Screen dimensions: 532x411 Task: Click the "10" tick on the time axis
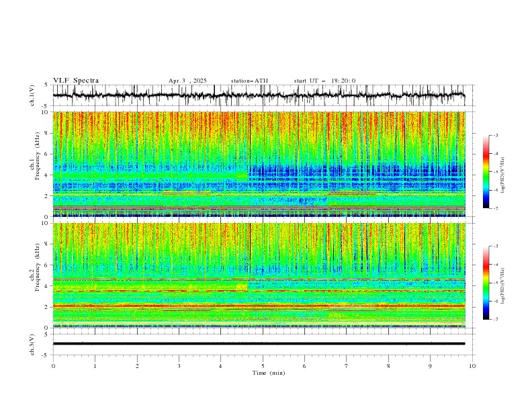click(x=472, y=366)
